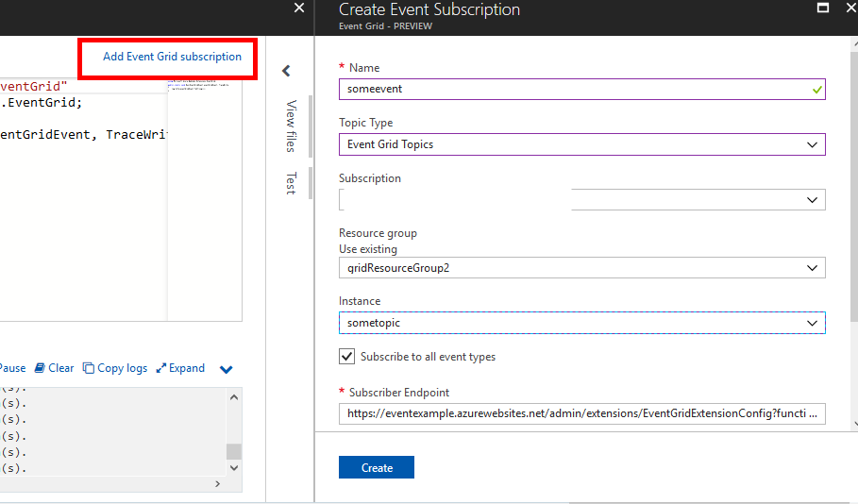Close the function editor blade

[x=299, y=8]
